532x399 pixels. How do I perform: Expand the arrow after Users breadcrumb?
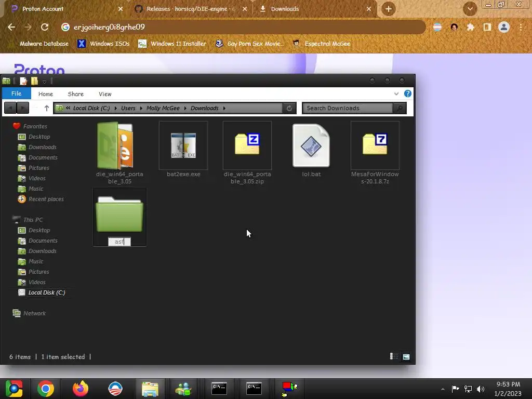(141, 108)
